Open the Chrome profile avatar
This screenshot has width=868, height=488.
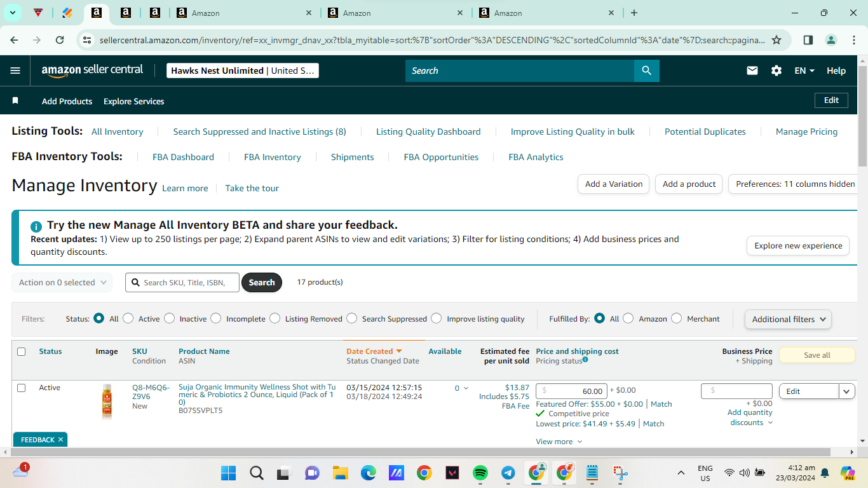coord(831,40)
